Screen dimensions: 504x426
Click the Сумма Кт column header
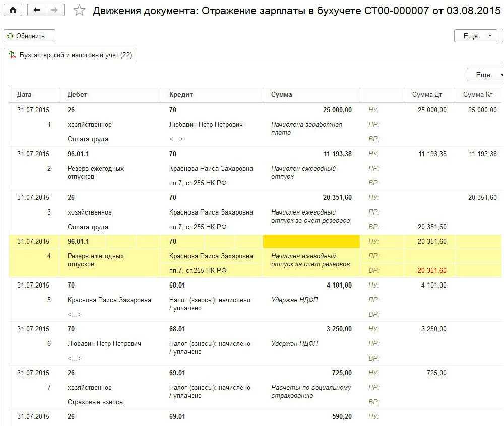[x=477, y=94]
